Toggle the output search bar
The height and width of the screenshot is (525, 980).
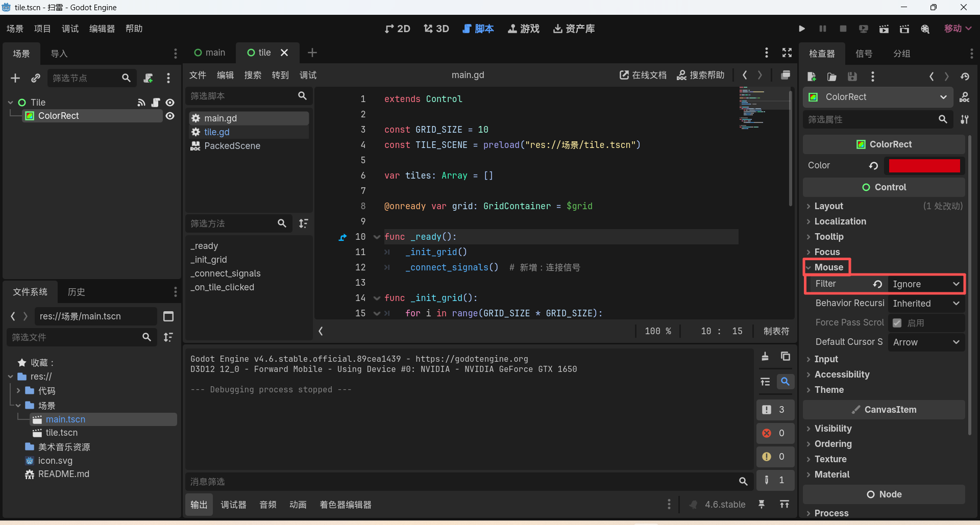(x=786, y=382)
